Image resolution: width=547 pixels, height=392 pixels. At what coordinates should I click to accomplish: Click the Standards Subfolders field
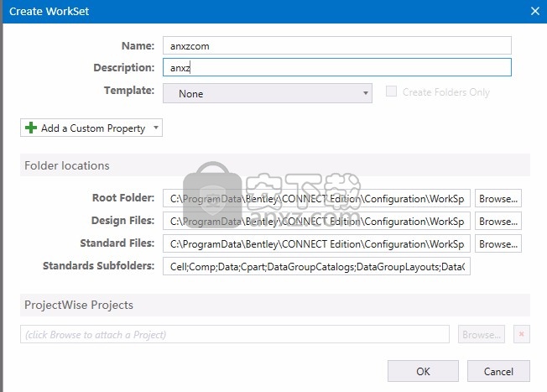click(x=316, y=266)
